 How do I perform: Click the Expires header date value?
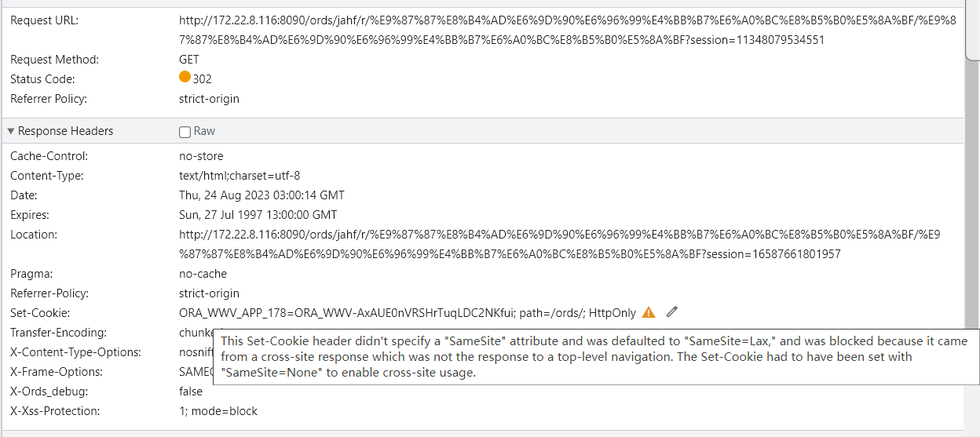tap(258, 215)
